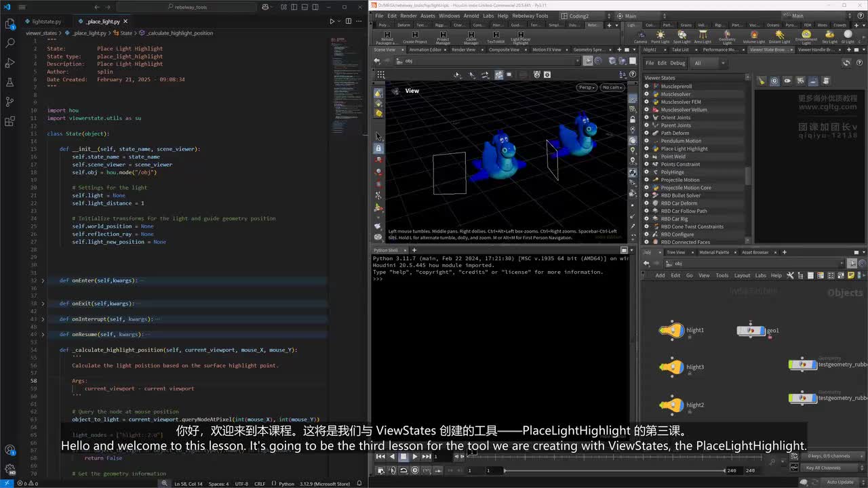Open the Houdini Render menu

point(408,16)
